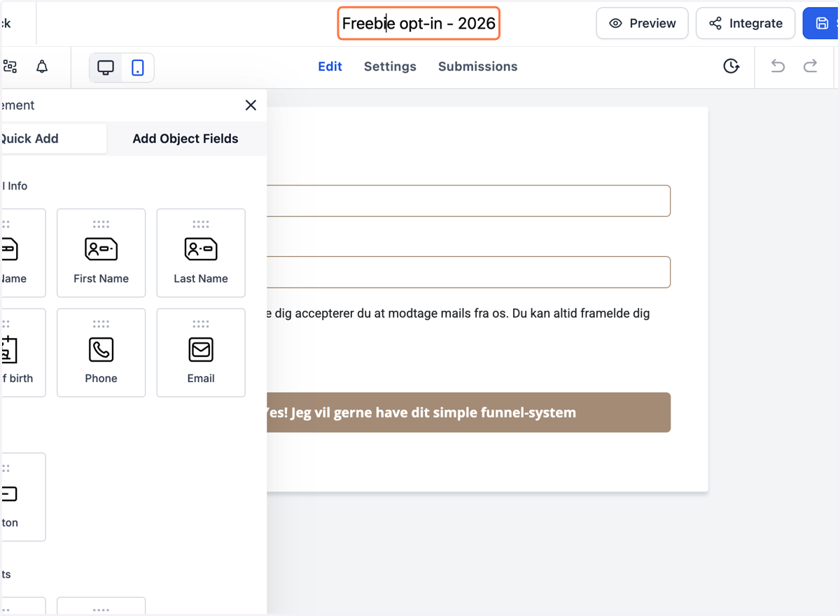This screenshot has height=616, width=840.
Task: Select the consent text about modtage mails
Action: tap(458, 314)
